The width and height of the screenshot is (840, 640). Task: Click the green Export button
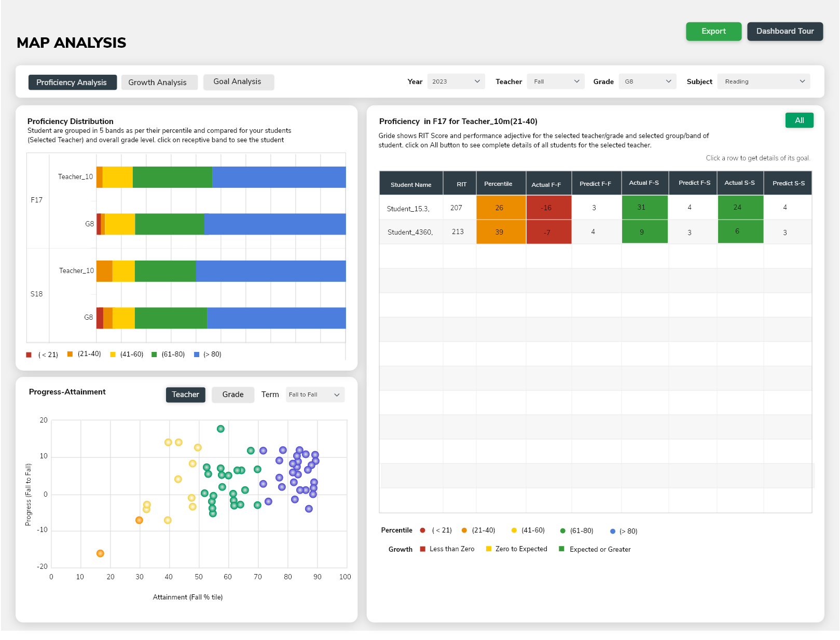tap(713, 31)
